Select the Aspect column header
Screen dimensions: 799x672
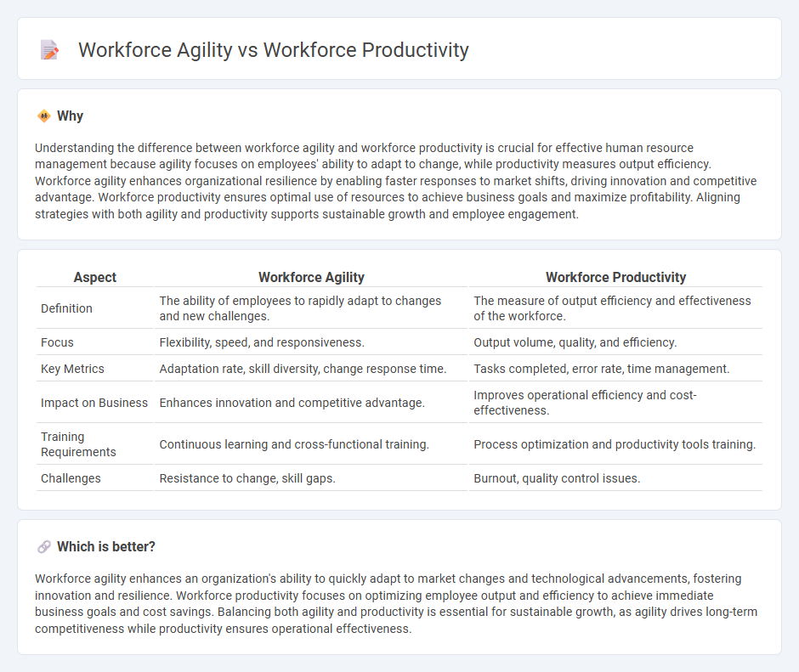click(95, 277)
